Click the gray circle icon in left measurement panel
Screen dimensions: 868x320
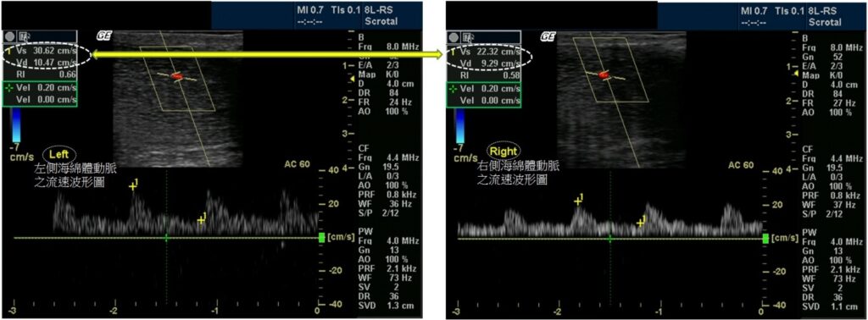pyautogui.click(x=10, y=37)
